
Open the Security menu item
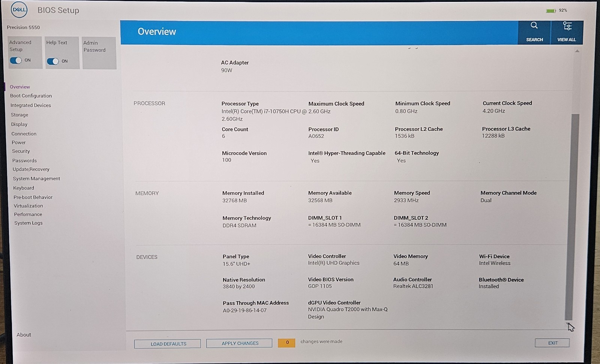pos(21,151)
